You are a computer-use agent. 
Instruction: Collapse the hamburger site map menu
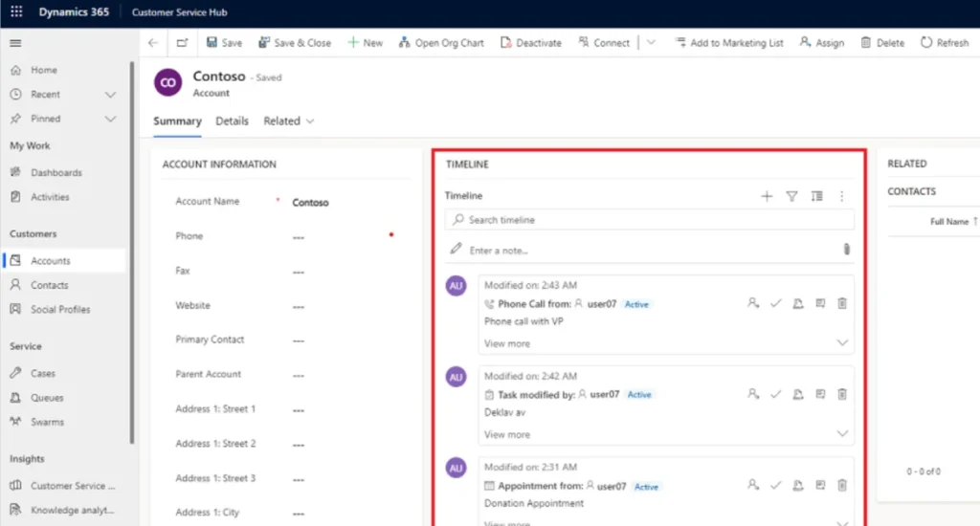[x=15, y=43]
